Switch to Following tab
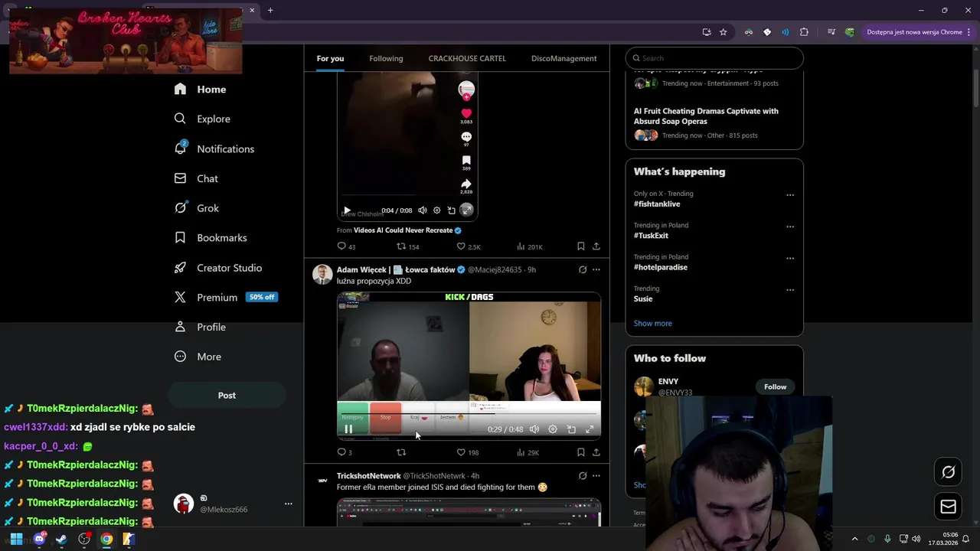 point(386,59)
